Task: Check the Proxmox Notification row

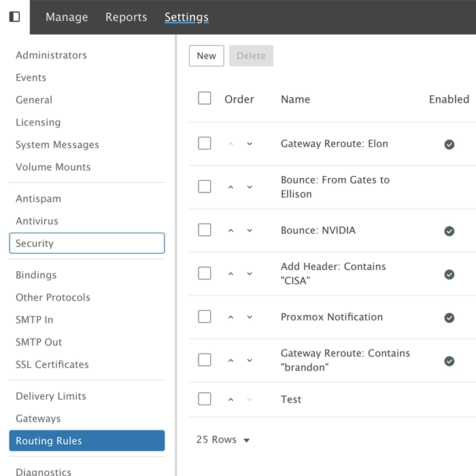Action: point(204,317)
